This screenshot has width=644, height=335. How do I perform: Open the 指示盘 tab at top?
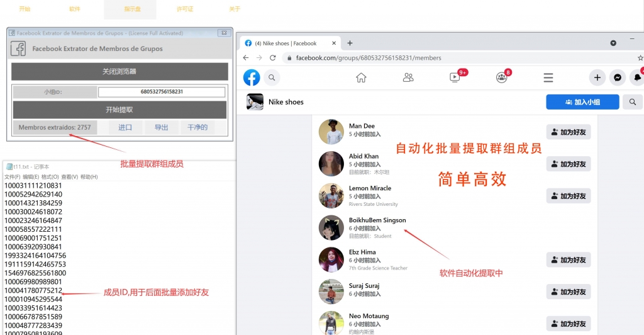(x=132, y=9)
